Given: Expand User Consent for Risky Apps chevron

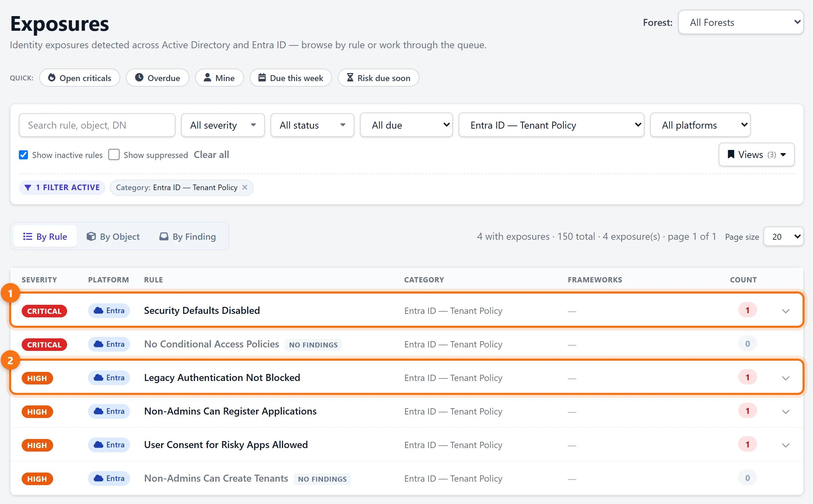Looking at the screenshot, I should (786, 445).
